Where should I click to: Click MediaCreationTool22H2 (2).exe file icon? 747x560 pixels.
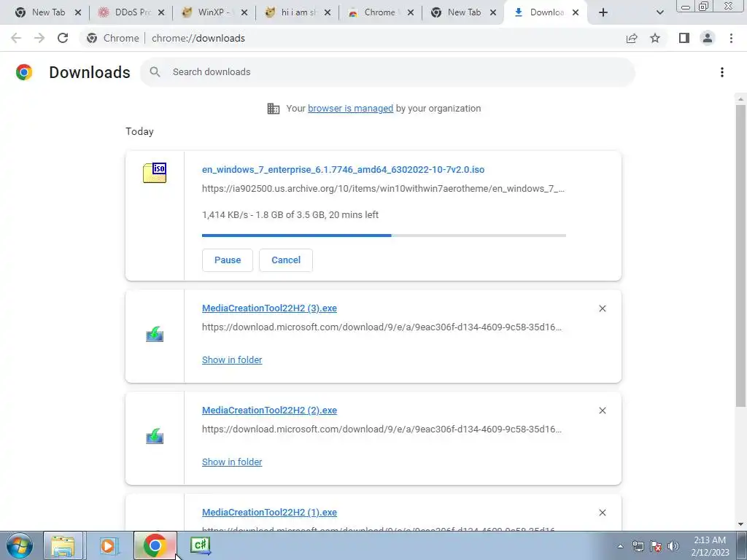[x=155, y=436]
